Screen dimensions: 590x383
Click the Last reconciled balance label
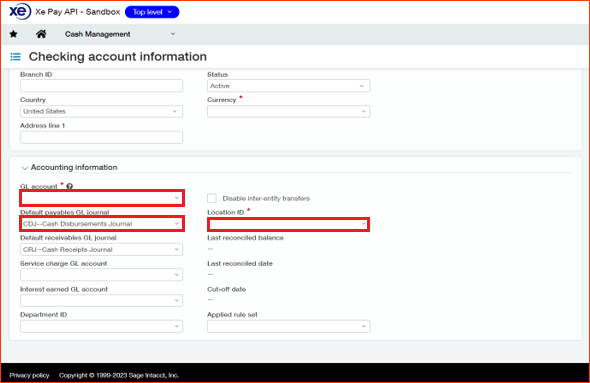pos(245,238)
